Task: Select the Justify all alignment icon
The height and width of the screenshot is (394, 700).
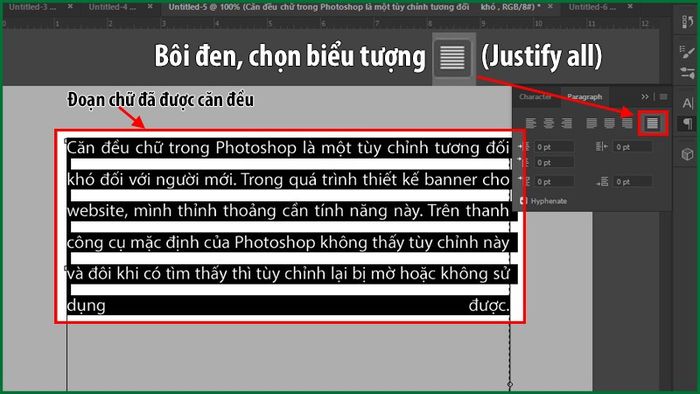Action: tap(652, 123)
